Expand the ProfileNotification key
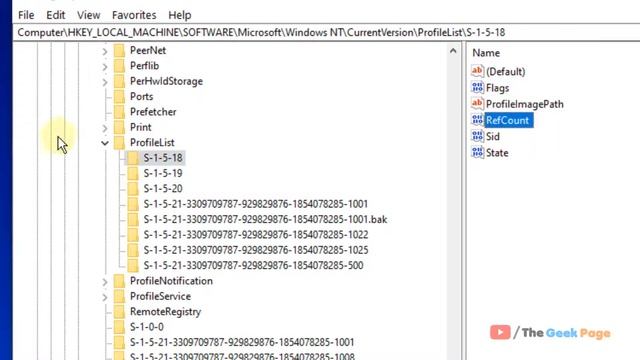The image size is (640, 360). pos(105,282)
